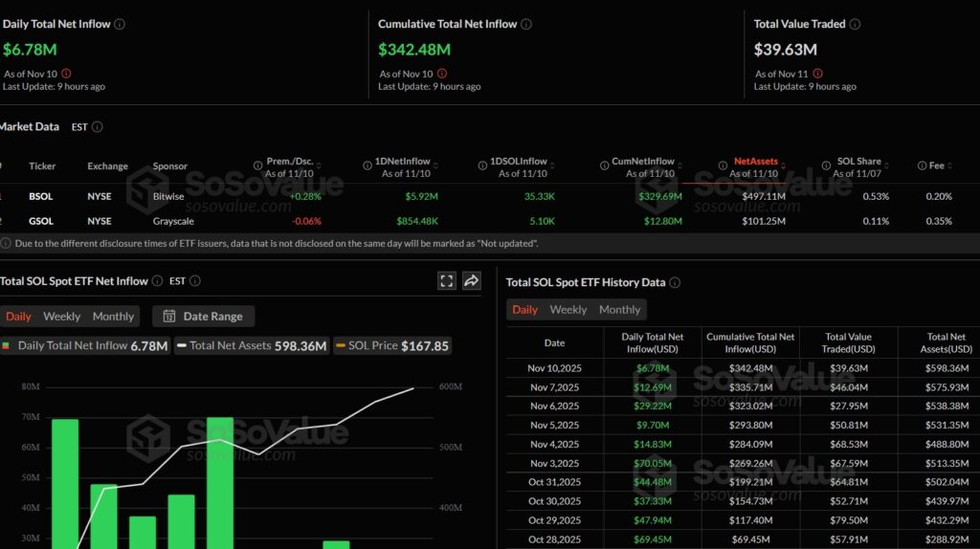Viewport: 980px width, 549px height.
Task: Click info icon before NetAssets column
Action: 723,165
